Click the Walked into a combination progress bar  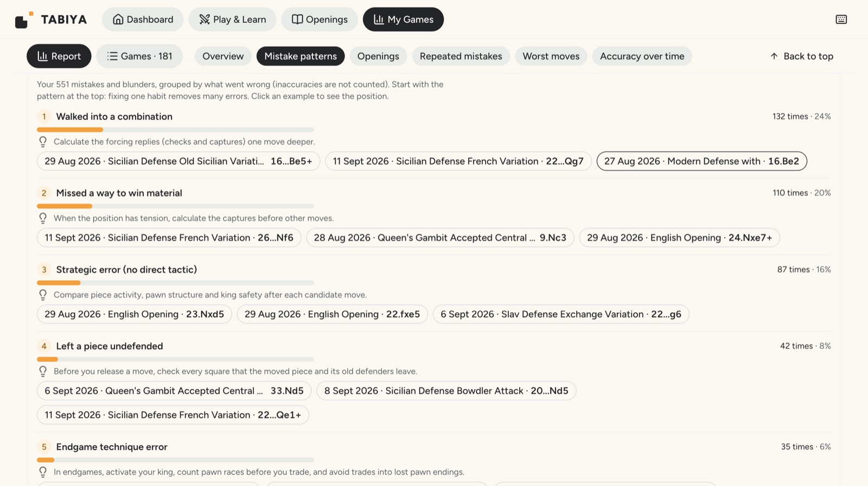[x=175, y=130]
